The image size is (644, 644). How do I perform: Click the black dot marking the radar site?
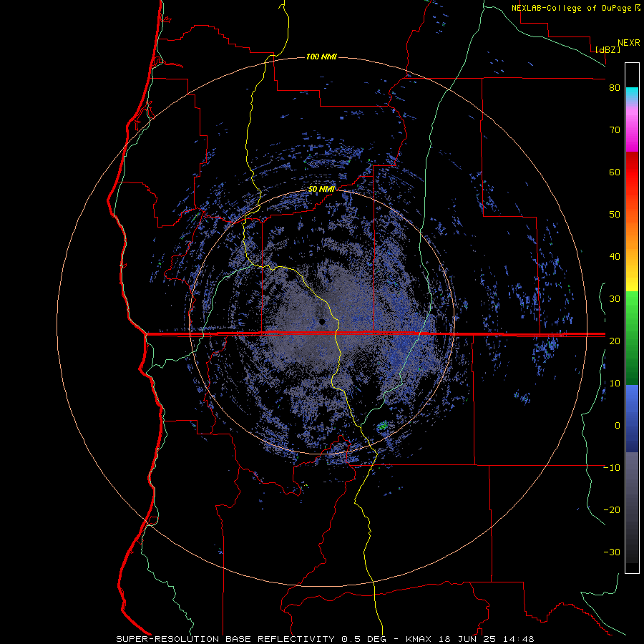[x=322, y=321]
